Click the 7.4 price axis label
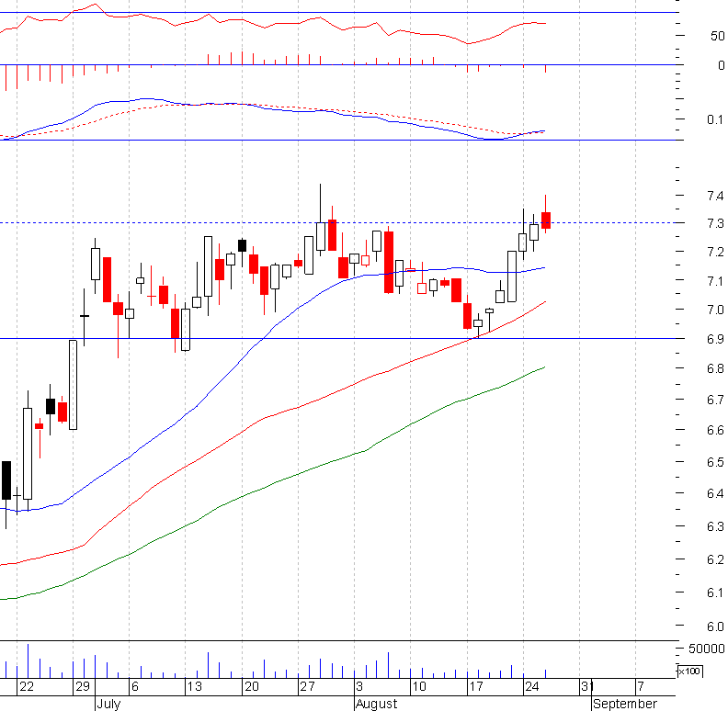 pos(715,196)
